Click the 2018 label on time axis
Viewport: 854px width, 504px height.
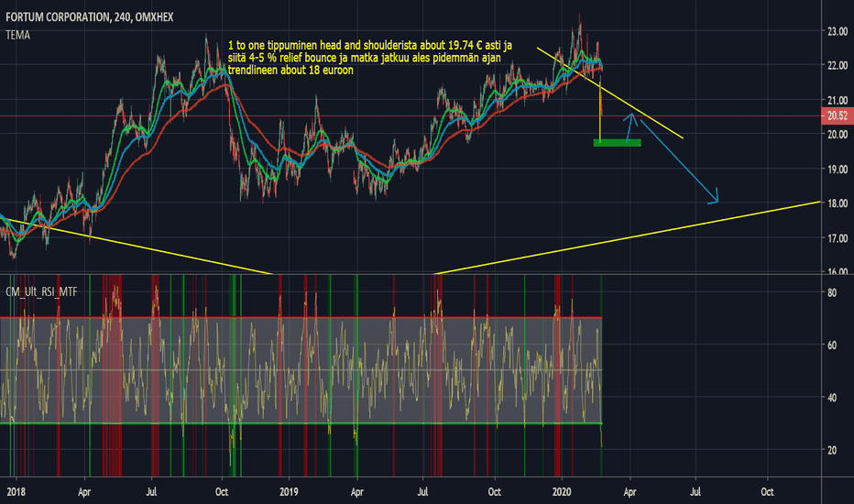[x=16, y=492]
